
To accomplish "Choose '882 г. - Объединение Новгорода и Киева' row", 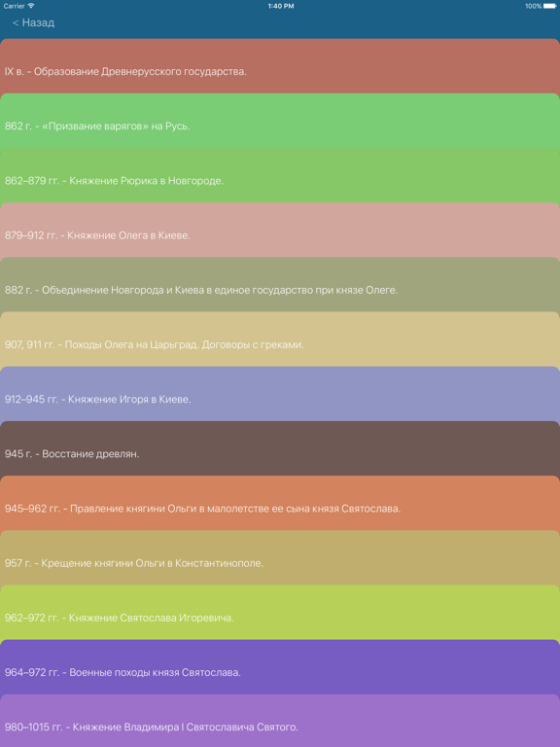I will coord(280,285).
